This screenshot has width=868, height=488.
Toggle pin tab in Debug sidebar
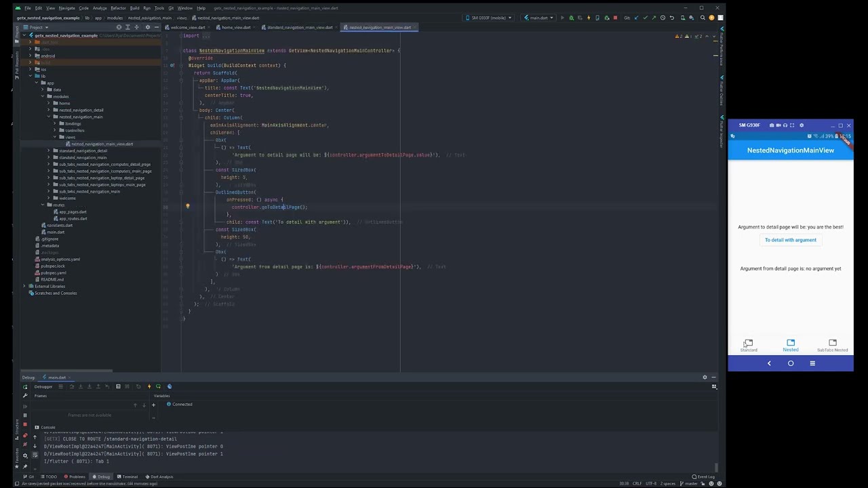point(25,466)
